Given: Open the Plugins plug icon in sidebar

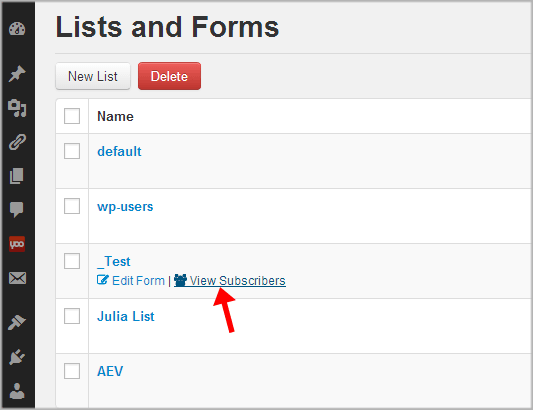Looking at the screenshot, I should pyautogui.click(x=17, y=357).
